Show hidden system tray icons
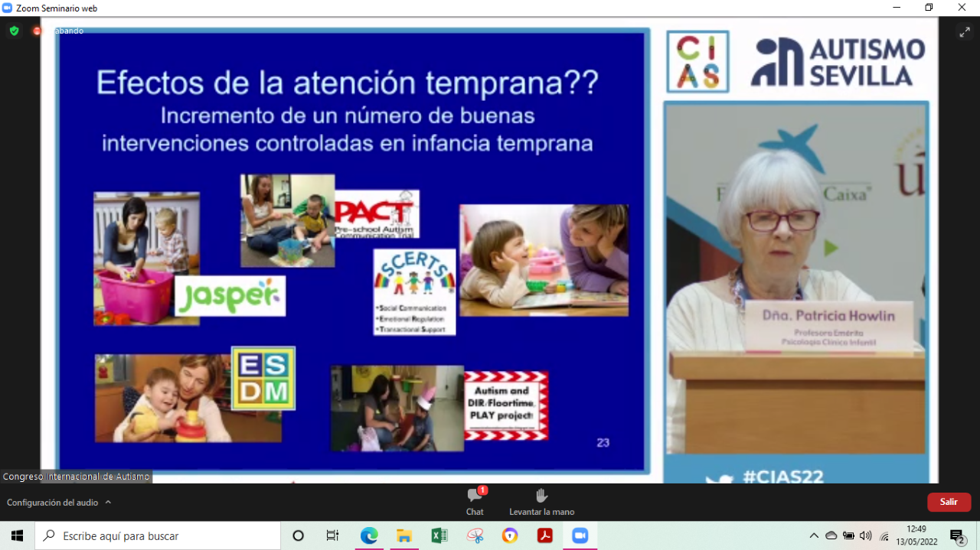Viewport: 980px width, 550px height. (x=814, y=535)
